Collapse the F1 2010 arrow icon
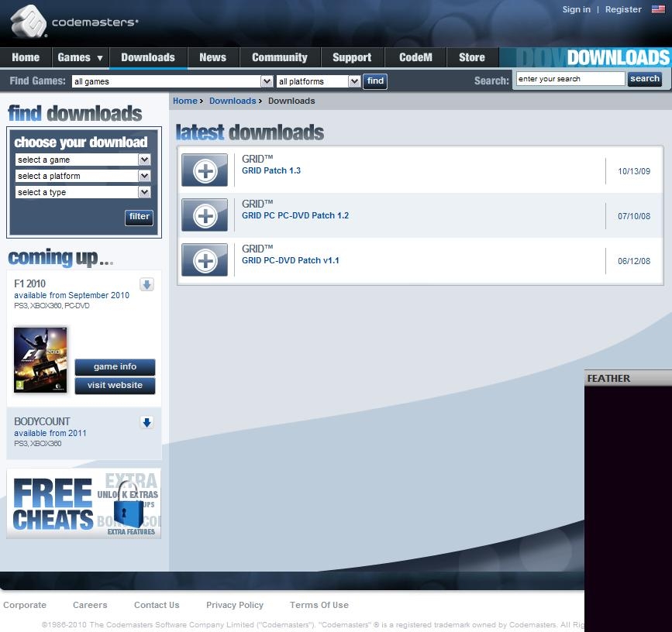Screen dimensions: 672x632 (146, 284)
